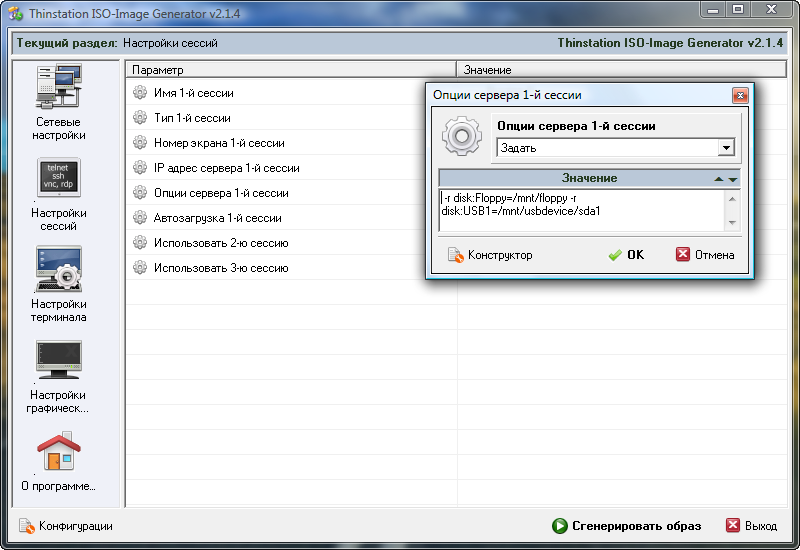Screen dimensions: 800x550
Task: Click gear icon beside IP адрес сервера 1-й сессии
Action: tap(140, 167)
